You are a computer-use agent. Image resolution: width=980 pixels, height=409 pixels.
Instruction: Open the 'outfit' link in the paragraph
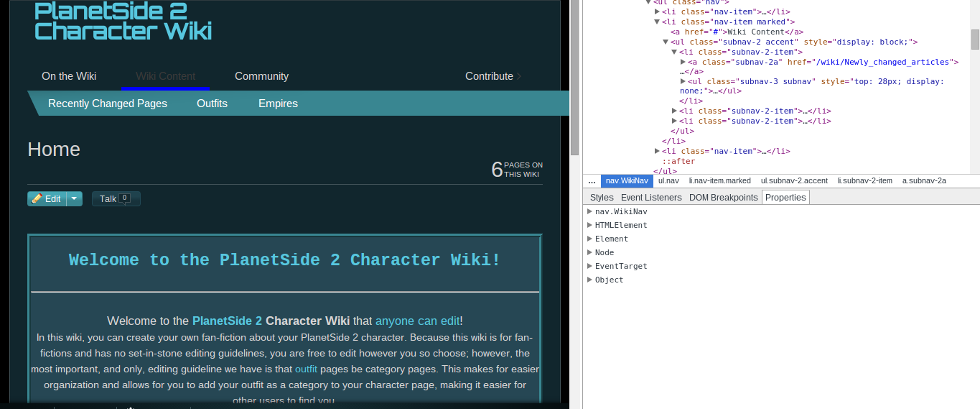coord(306,369)
